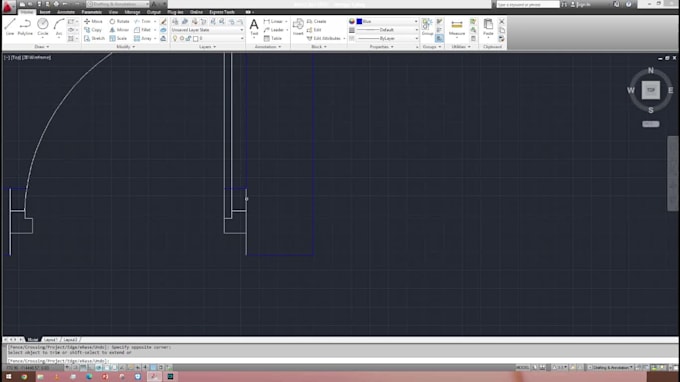The image size is (680, 382).
Task: Open File Explorer from the taskbar
Action: 40,377
